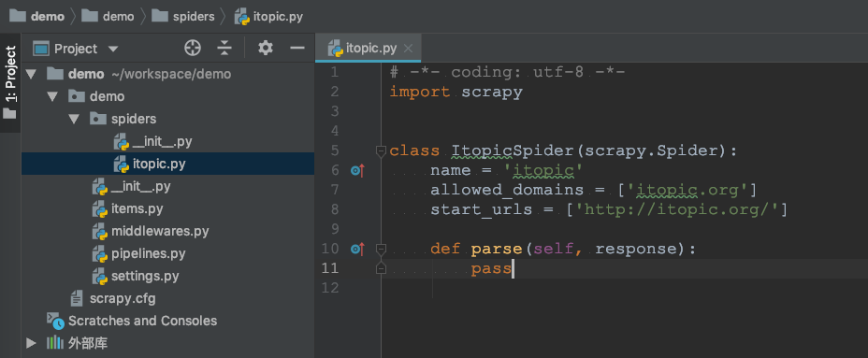This screenshot has height=358, width=868.
Task: Select the itopic.py editor tab
Action: click(x=369, y=49)
